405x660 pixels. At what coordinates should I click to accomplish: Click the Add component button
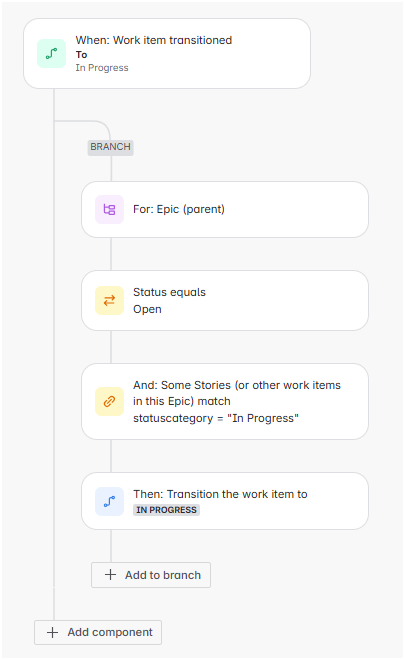pyautogui.click(x=98, y=632)
